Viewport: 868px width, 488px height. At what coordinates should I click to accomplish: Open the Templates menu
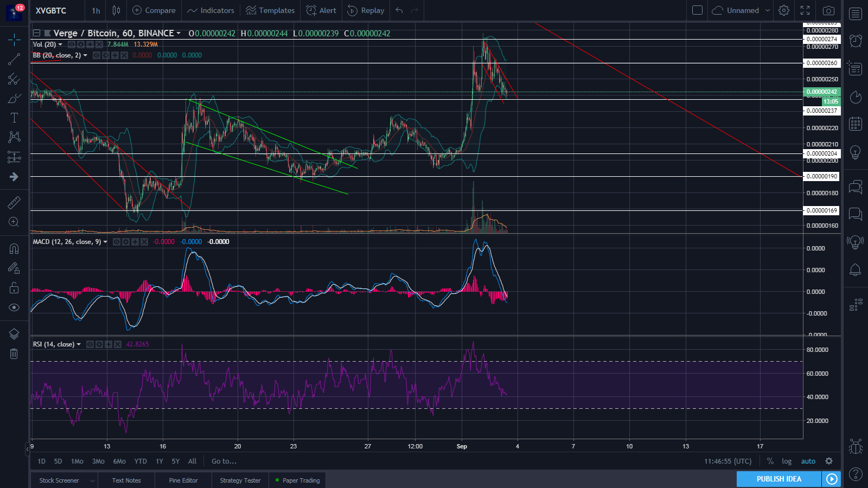point(270,10)
